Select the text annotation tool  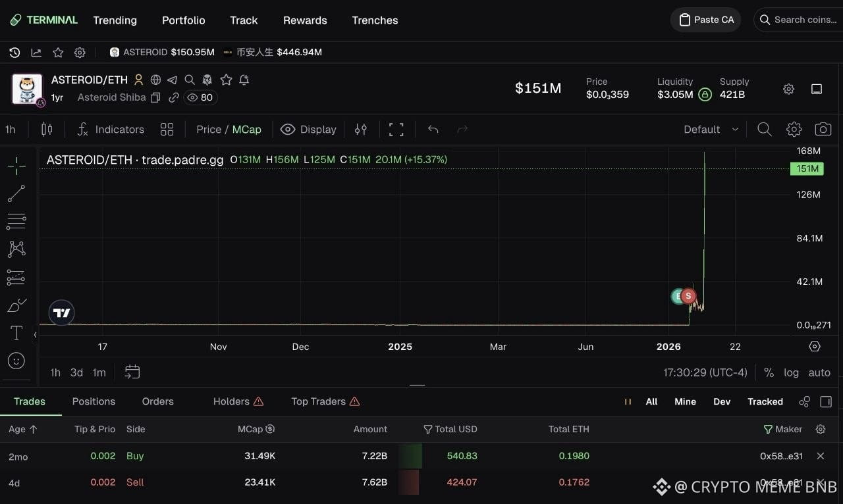[16, 333]
